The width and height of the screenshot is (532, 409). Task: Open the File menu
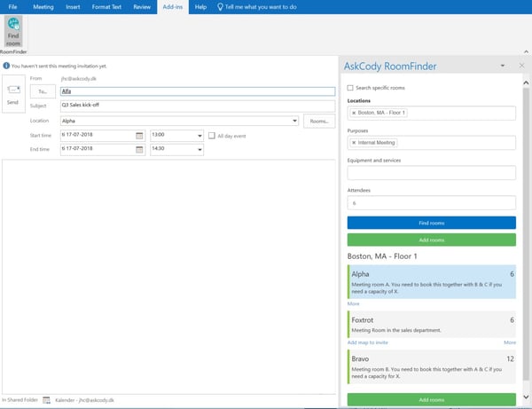pos(13,7)
